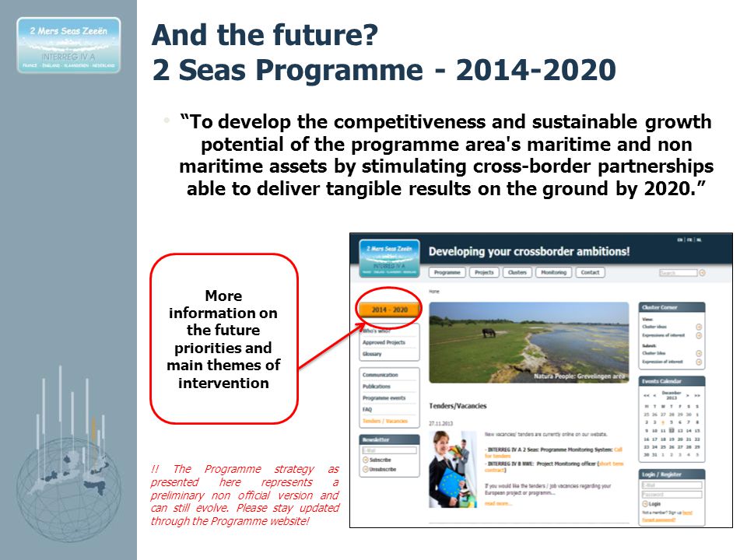Click the search go arrow icon
Viewport: 747px width, 560px height.
pyautogui.click(x=702, y=273)
